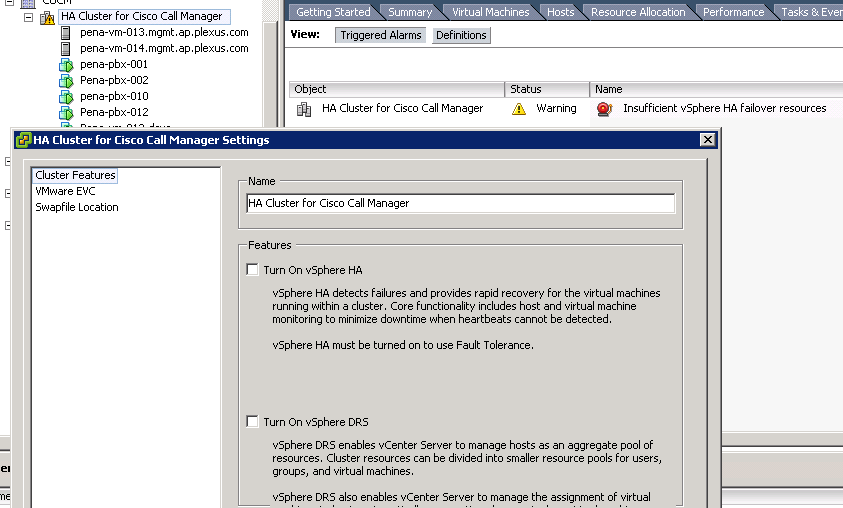Viewport: 843px width, 508px height.
Task: Show the alarm Definitions view
Action: 461,35
